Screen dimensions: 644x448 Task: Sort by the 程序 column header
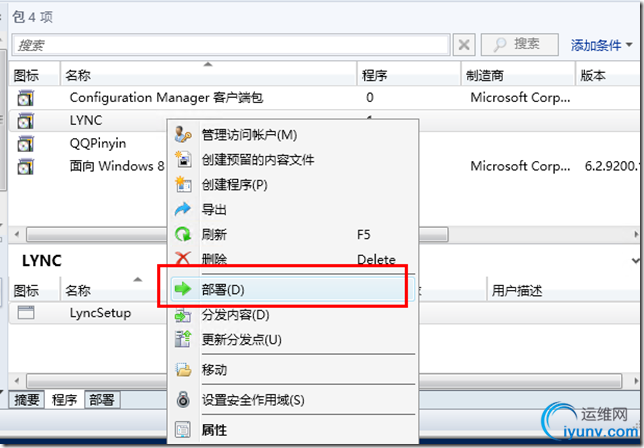pyautogui.click(x=409, y=75)
